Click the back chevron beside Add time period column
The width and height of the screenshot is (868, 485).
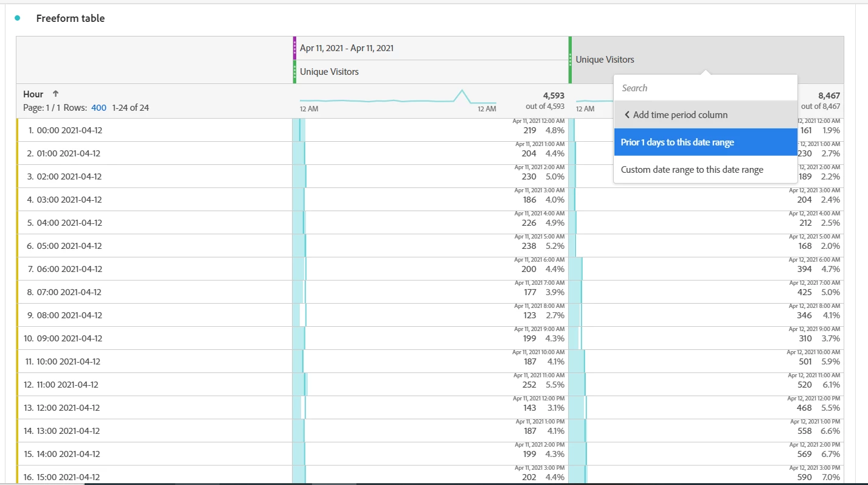click(627, 115)
